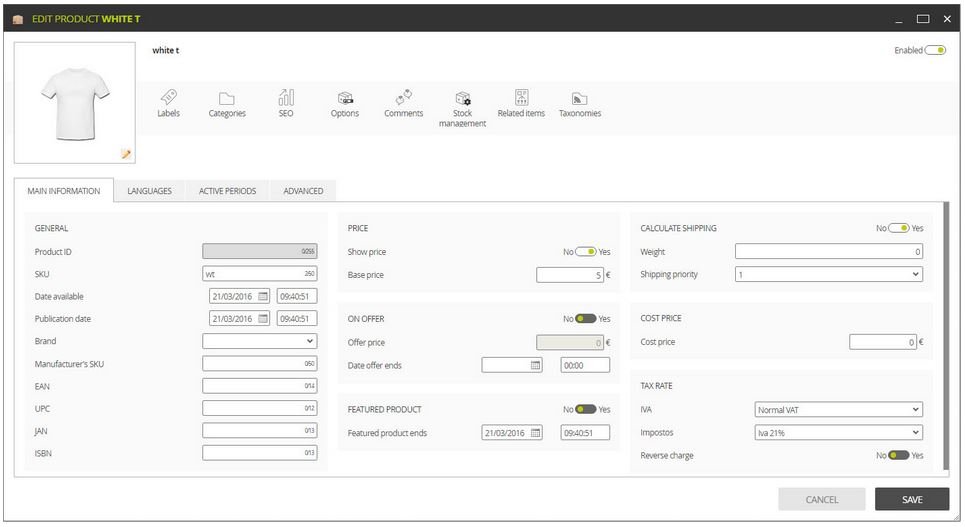Click the Cancel button
965x527 pixels.
tap(822, 499)
